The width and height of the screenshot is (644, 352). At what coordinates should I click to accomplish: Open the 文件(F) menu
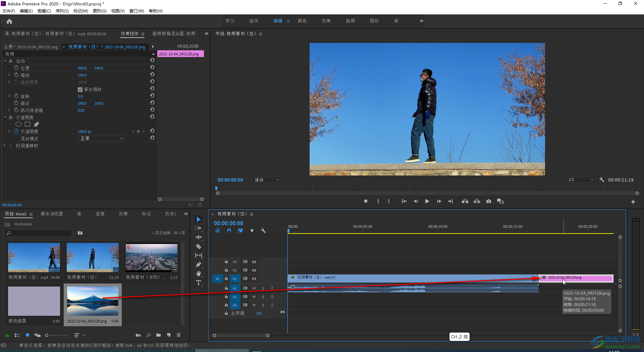9,11
